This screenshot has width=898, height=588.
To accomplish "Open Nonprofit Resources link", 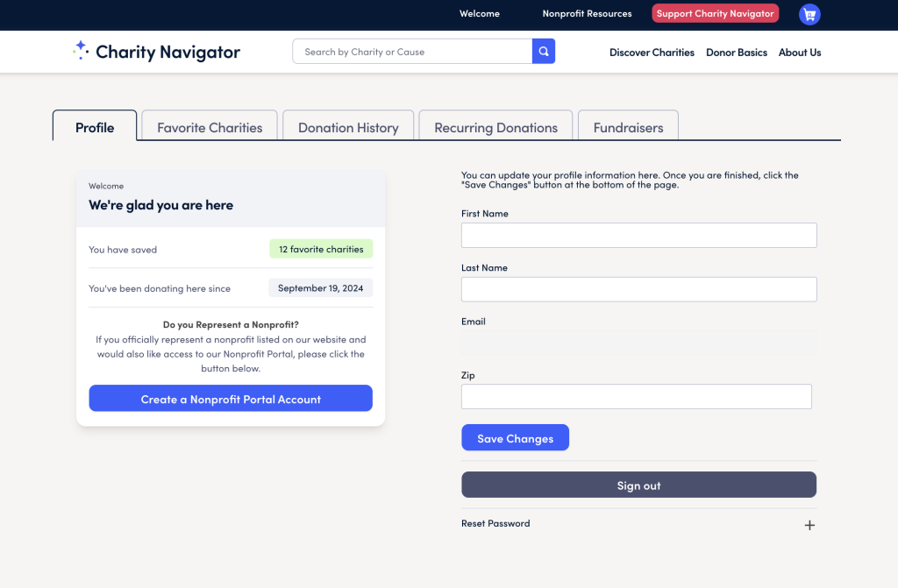I will (x=587, y=14).
